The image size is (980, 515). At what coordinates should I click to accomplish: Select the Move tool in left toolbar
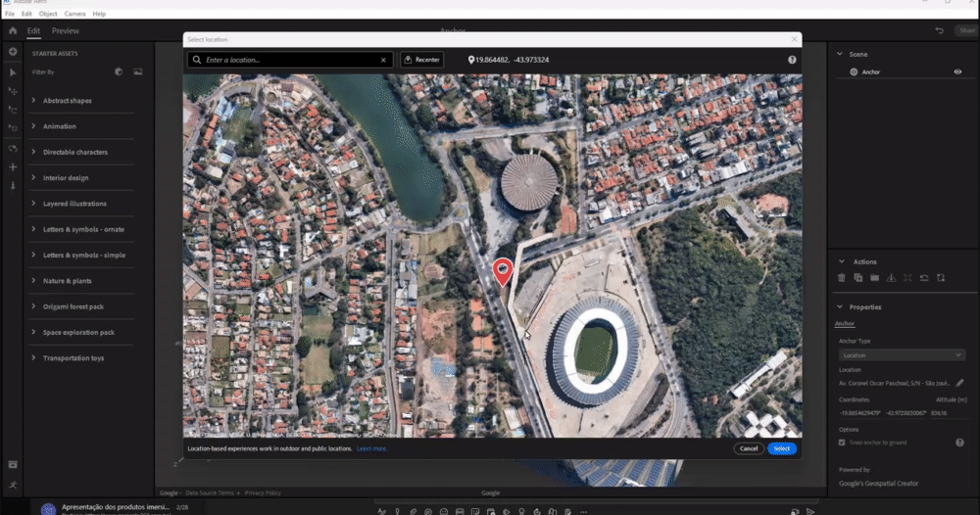(13, 91)
